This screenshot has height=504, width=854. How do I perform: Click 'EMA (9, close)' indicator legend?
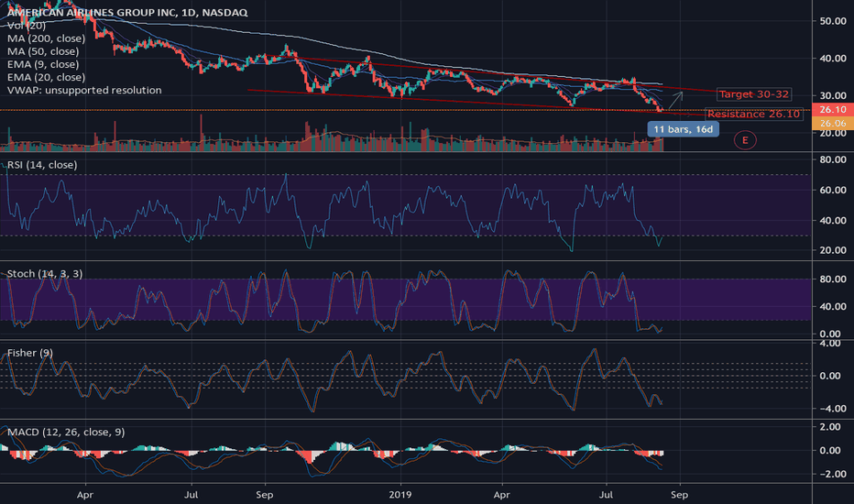click(43, 64)
